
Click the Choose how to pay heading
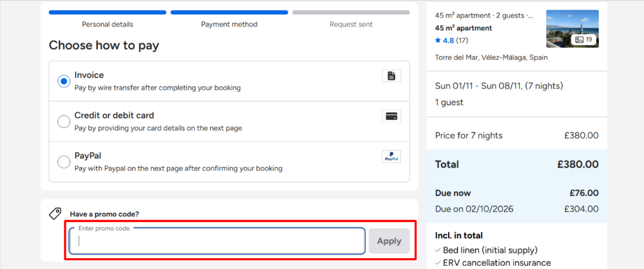(104, 45)
